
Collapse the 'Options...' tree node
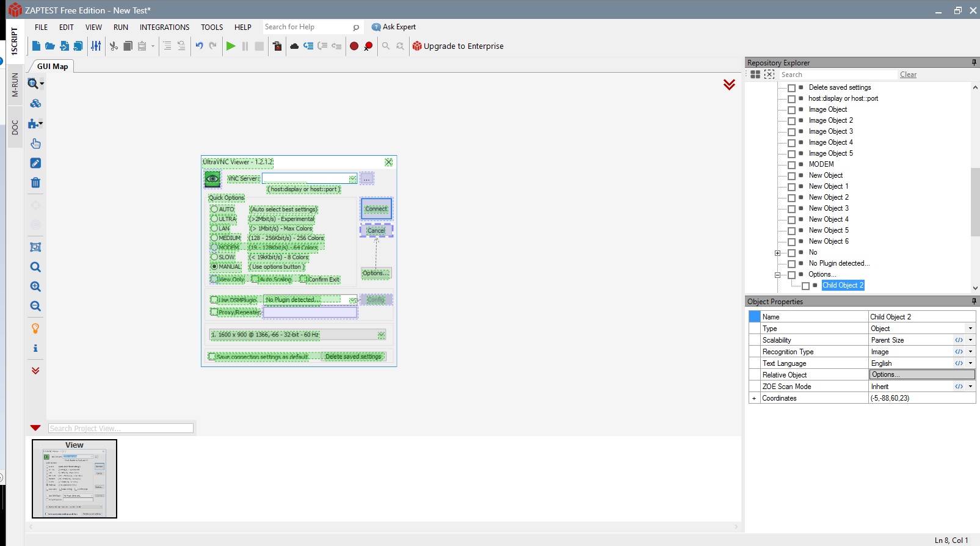click(777, 275)
